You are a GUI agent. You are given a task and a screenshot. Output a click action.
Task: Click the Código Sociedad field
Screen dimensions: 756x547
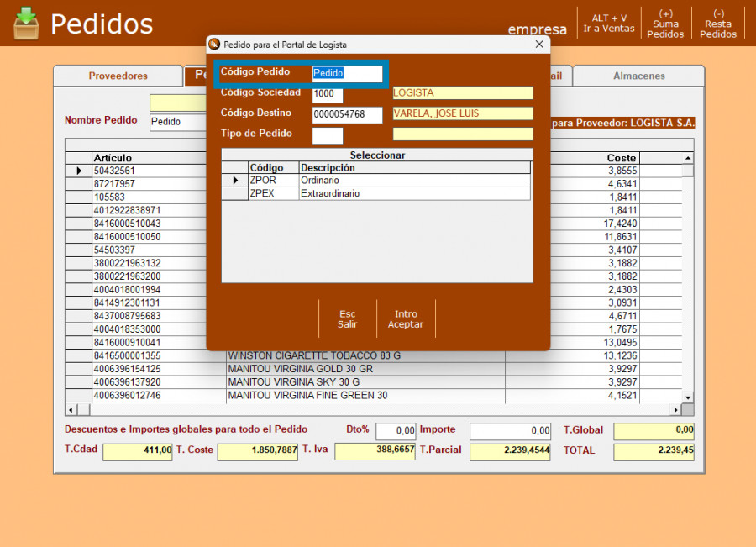point(328,94)
